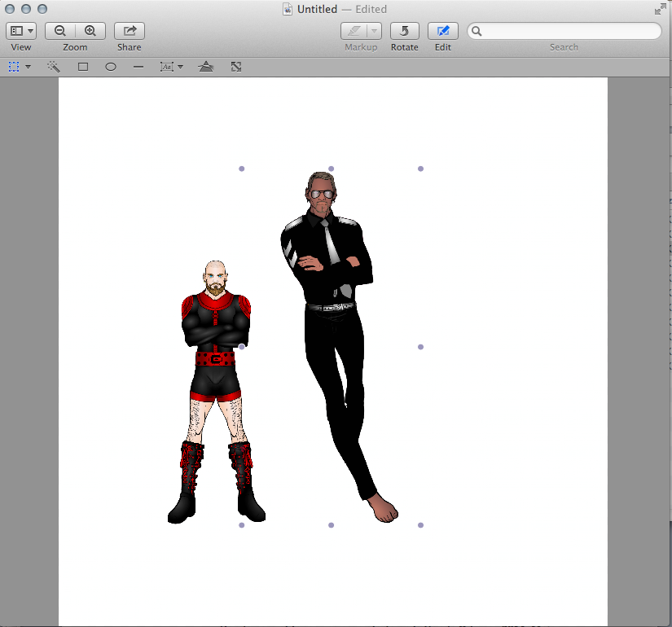Viewport: 672px width, 627px height.
Task: Toggle the Edit toolbar off
Action: tap(442, 31)
